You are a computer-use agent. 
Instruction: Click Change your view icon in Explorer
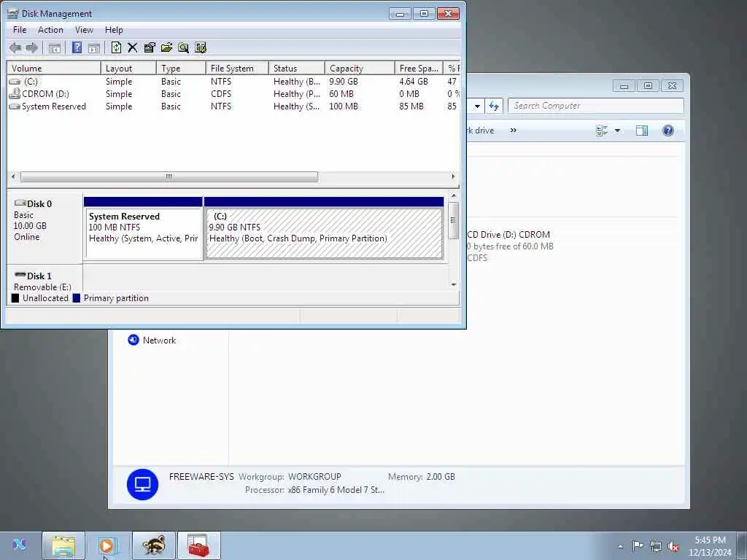[602, 131]
